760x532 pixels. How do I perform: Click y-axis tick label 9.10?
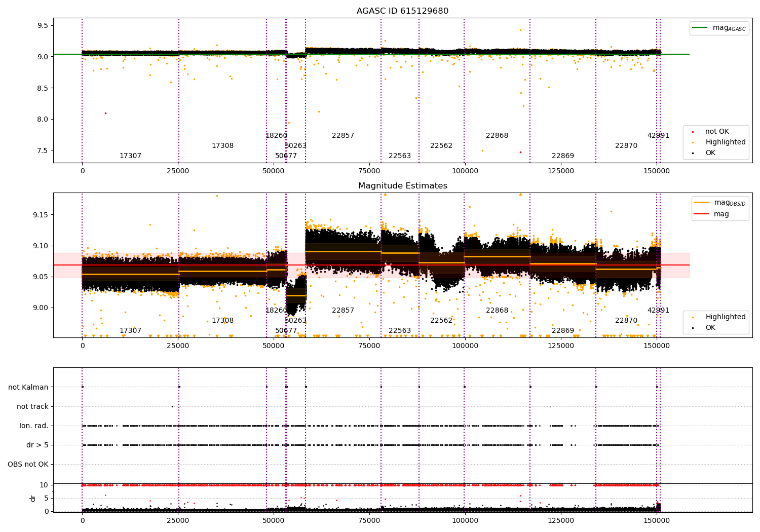click(x=41, y=246)
